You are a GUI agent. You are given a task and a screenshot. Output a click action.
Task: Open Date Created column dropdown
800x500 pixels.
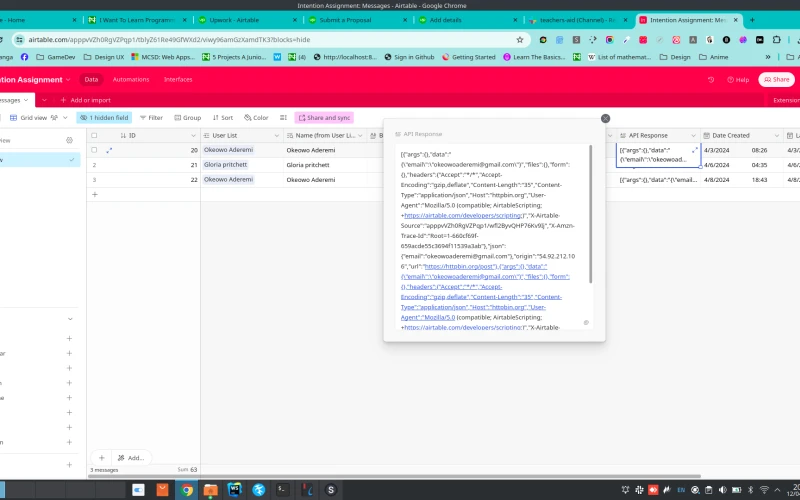point(777,136)
